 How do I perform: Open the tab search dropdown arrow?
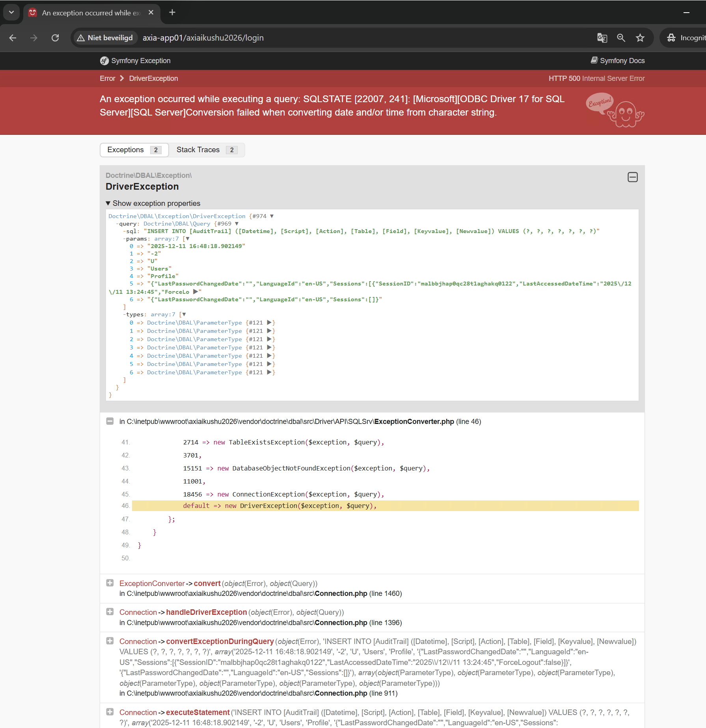11,13
